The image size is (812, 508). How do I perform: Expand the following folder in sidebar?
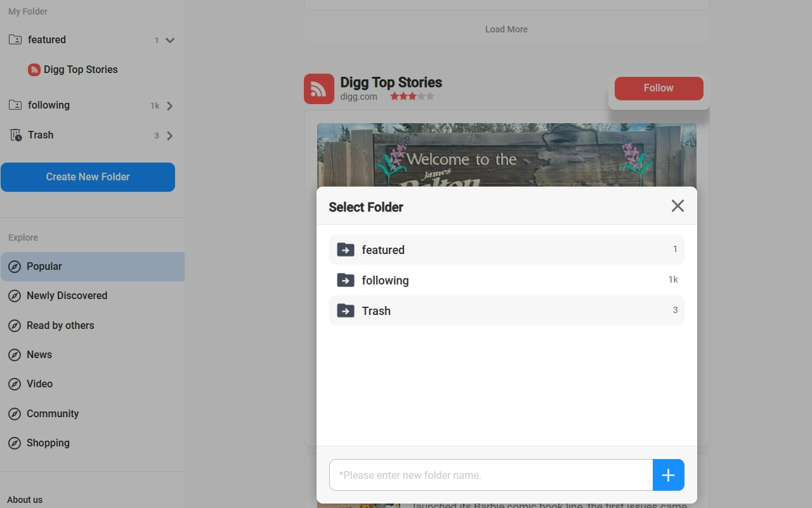169,105
